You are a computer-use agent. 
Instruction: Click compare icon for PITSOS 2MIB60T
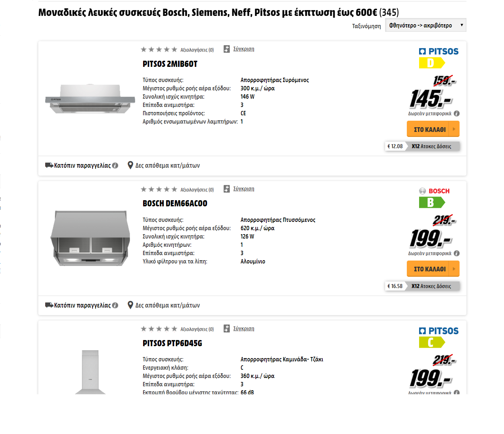pos(227,49)
